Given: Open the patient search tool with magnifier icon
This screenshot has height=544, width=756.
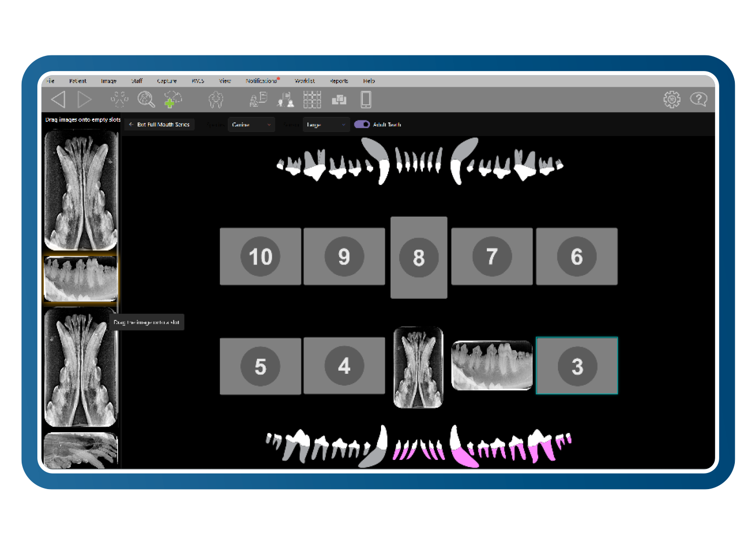Looking at the screenshot, I should point(146,99).
